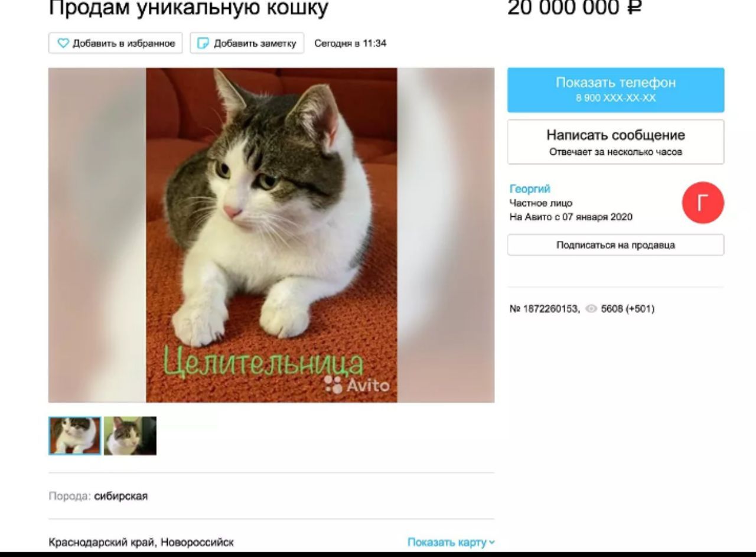Click the address Краснодарский край, Новороссийск
The width and height of the screenshot is (756, 557).
(141, 542)
